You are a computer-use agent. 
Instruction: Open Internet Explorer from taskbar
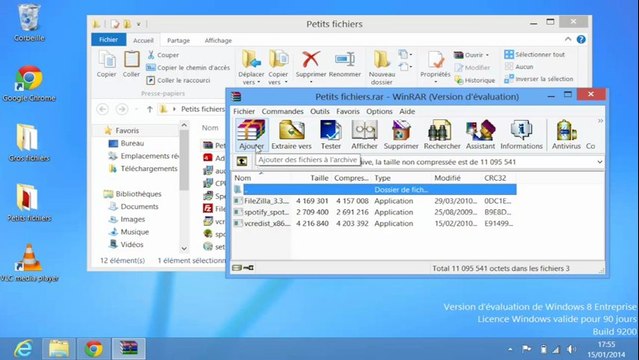pos(23,349)
